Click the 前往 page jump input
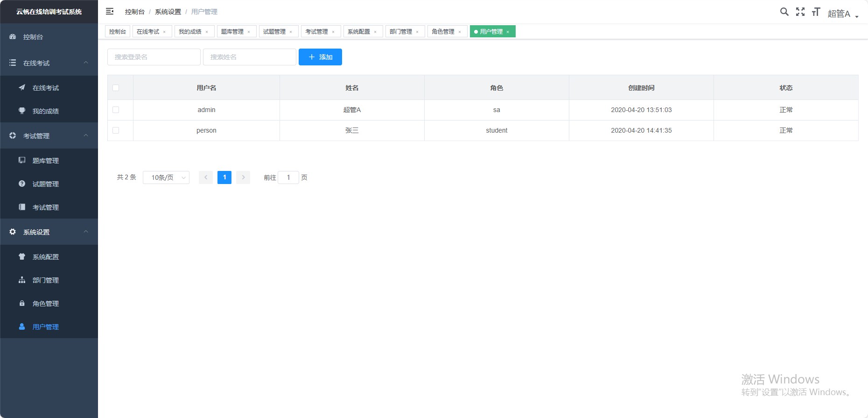Viewport: 868px width, 418px height. tap(288, 177)
